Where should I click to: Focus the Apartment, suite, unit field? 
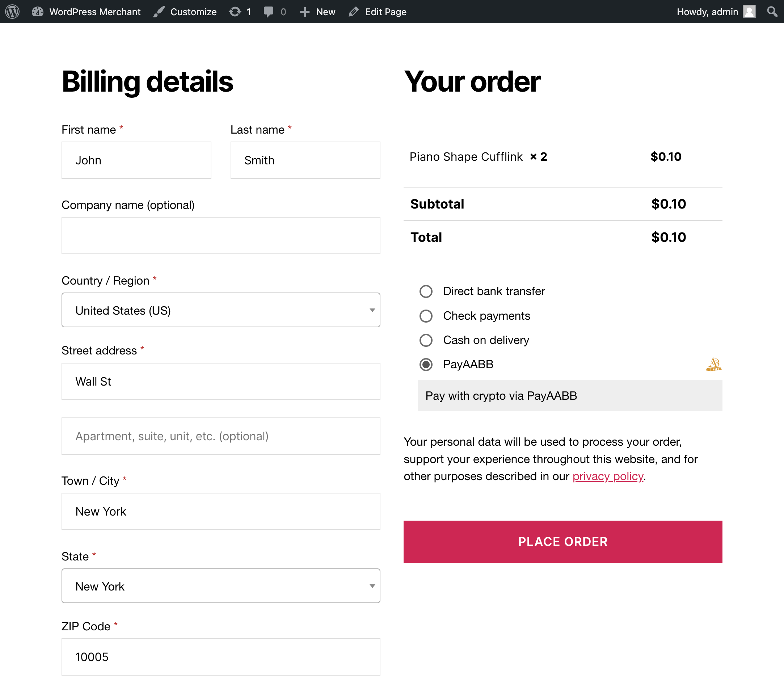(221, 436)
